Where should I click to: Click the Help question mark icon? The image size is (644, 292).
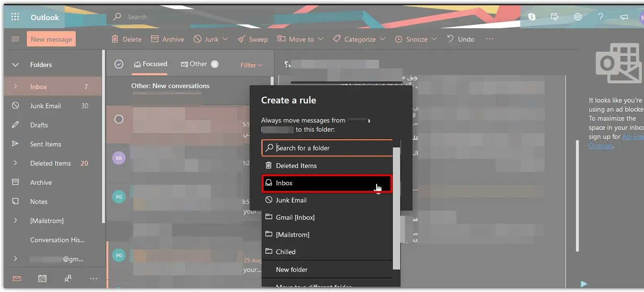click(601, 17)
